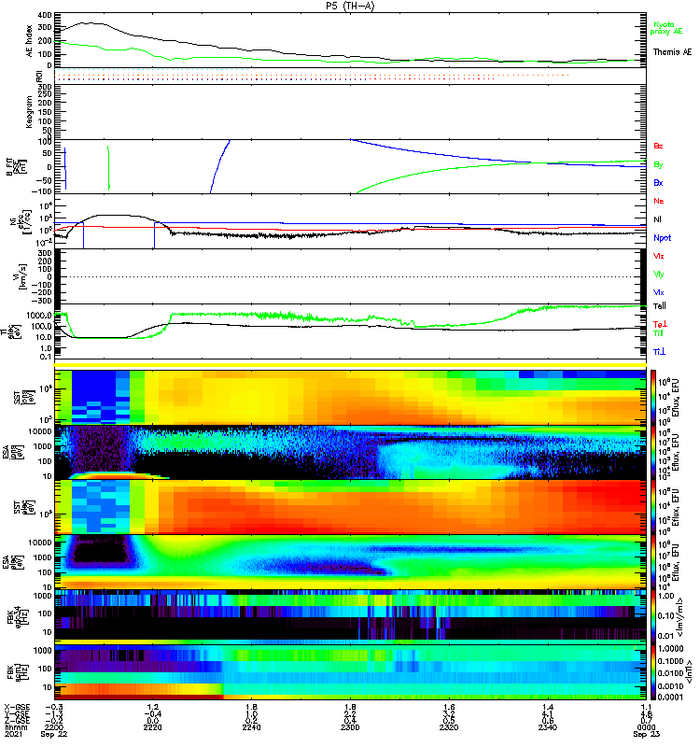Click the 0.1000 color bar tick value
700x747 pixels.
coord(670,661)
